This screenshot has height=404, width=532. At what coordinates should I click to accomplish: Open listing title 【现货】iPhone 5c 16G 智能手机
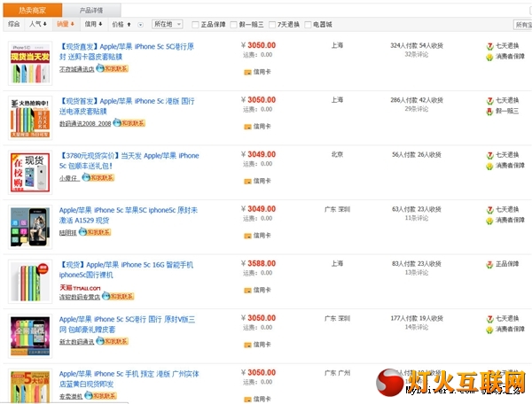click(x=126, y=270)
